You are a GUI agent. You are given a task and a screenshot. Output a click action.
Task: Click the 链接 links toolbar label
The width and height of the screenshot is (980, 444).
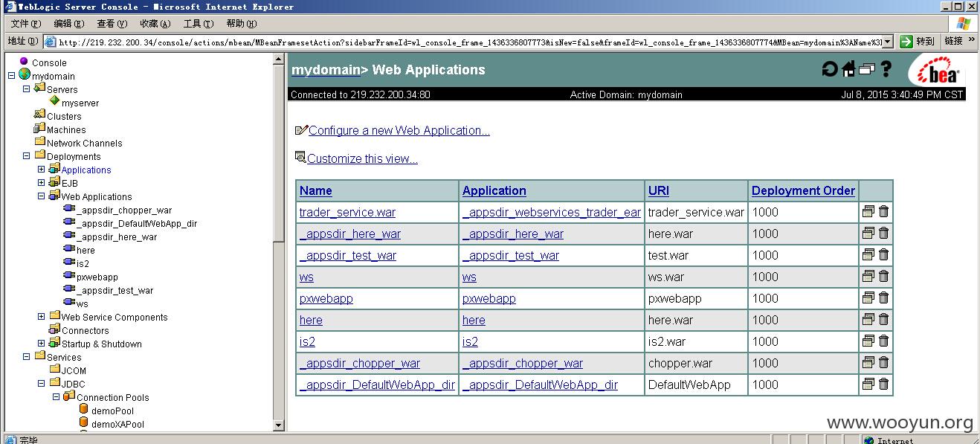pos(954,42)
